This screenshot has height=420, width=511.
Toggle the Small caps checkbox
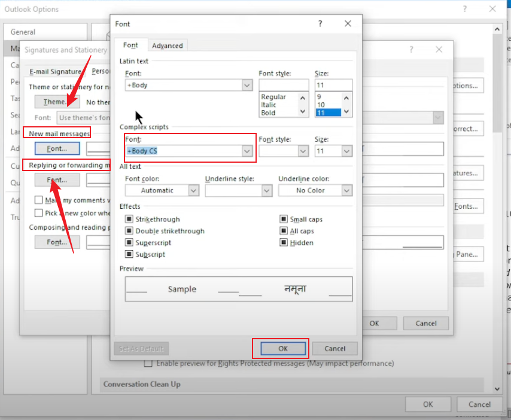[284, 220]
